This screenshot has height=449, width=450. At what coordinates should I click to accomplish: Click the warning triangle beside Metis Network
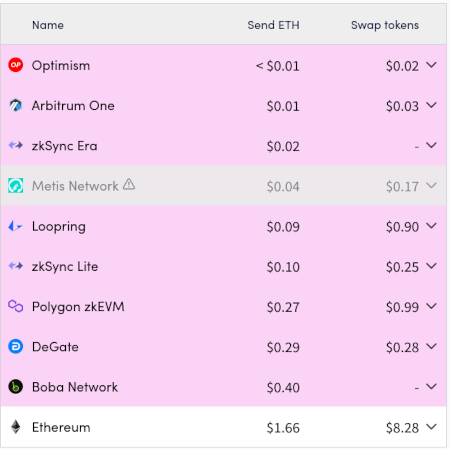129,184
